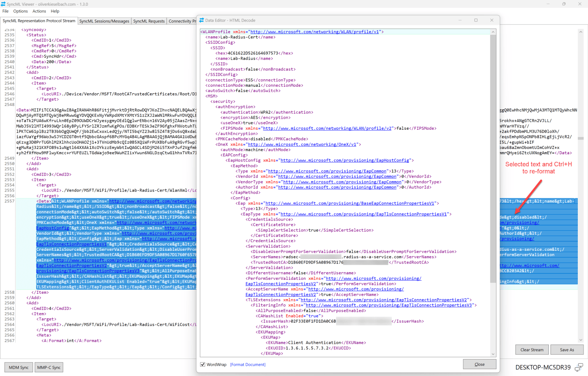Click the Client Authentication EKUName text

[x=314, y=343]
